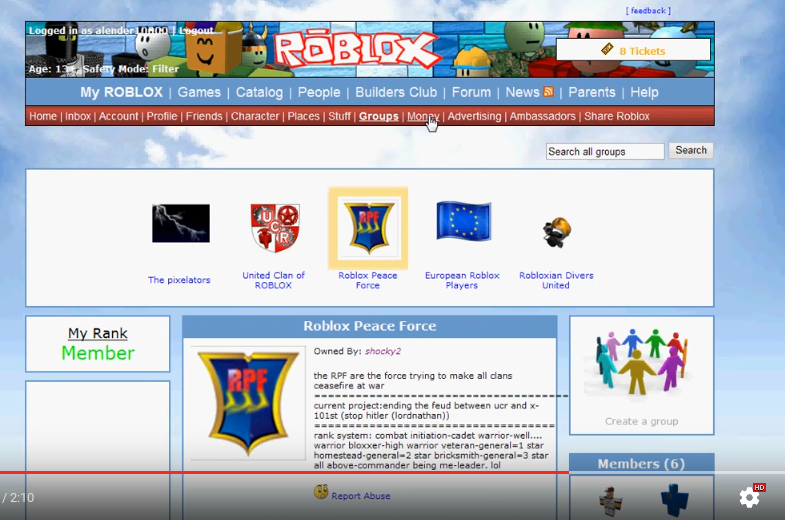This screenshot has height=520, width=785.
Task: Click the Roblox Peace Force name link
Action: tap(367, 280)
